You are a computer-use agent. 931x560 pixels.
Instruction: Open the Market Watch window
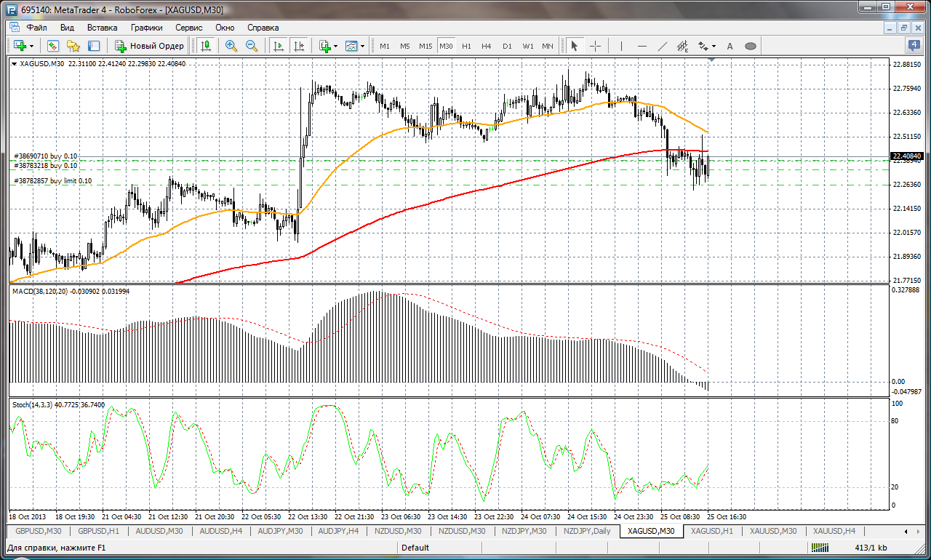pyautogui.click(x=53, y=46)
